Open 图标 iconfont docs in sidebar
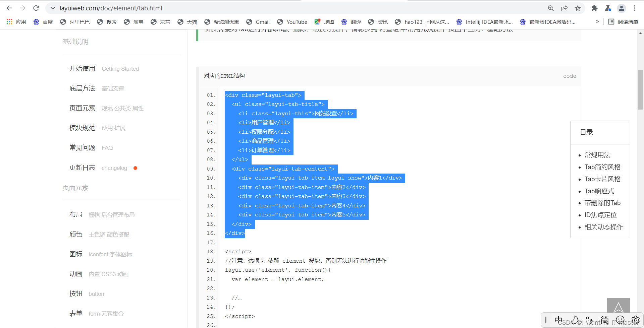 101,254
